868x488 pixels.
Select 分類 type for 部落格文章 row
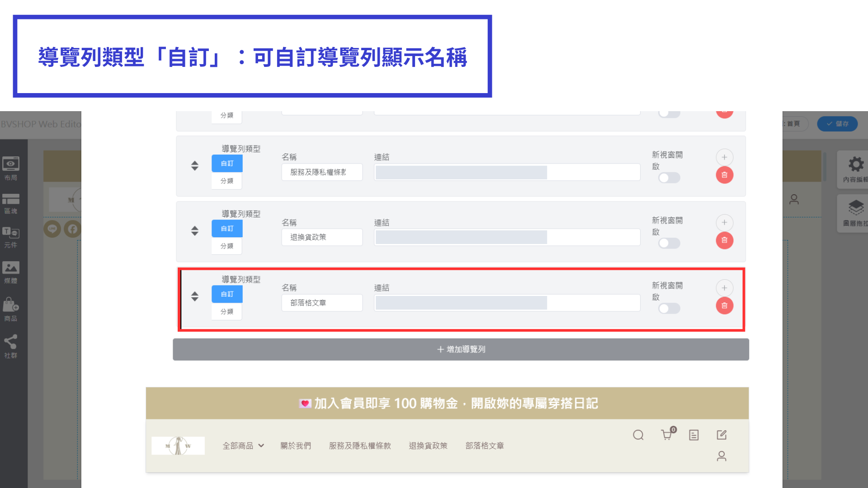[x=226, y=311]
